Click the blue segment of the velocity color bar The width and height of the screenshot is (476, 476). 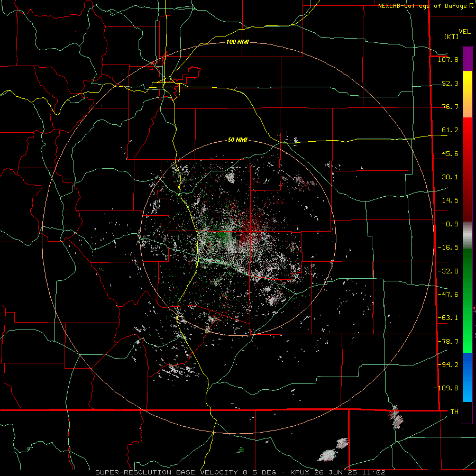pos(467,377)
